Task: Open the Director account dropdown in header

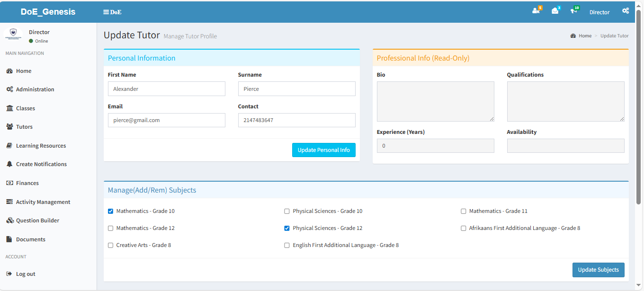Action: [x=599, y=12]
